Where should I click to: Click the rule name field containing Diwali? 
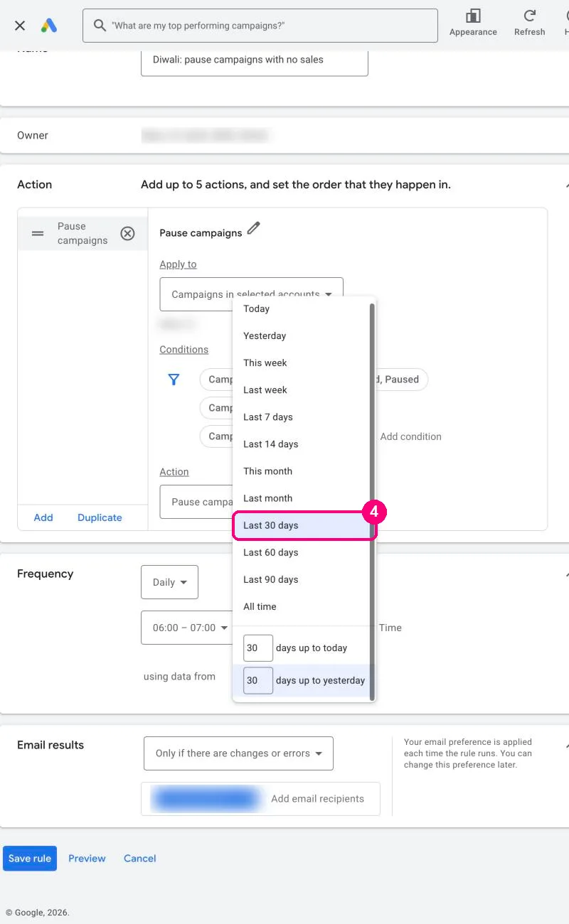(x=255, y=60)
